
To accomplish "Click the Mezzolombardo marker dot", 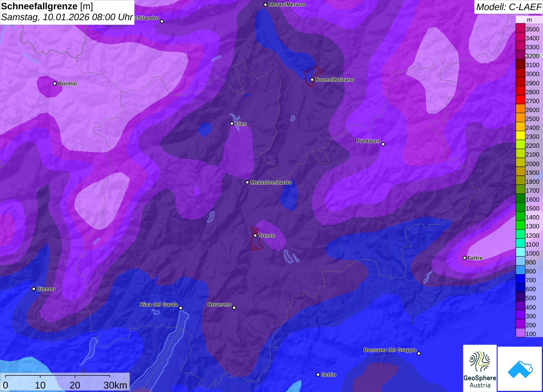I will coord(247,182).
